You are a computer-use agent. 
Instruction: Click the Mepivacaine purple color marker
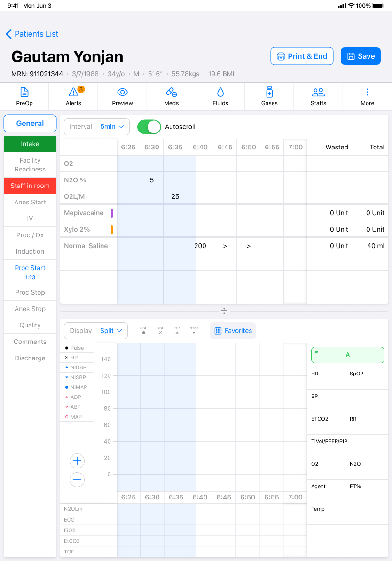(x=112, y=213)
